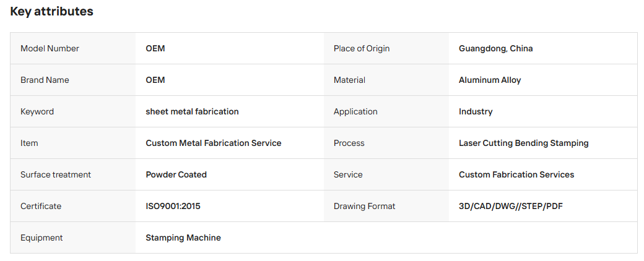This screenshot has width=644, height=261.
Task: Click the Key attributes heading
Action: (52, 12)
